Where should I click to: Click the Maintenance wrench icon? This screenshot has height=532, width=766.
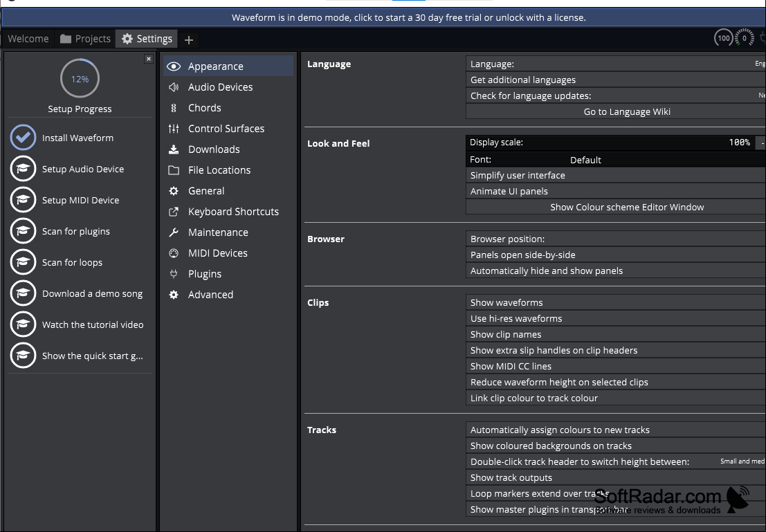[174, 232]
